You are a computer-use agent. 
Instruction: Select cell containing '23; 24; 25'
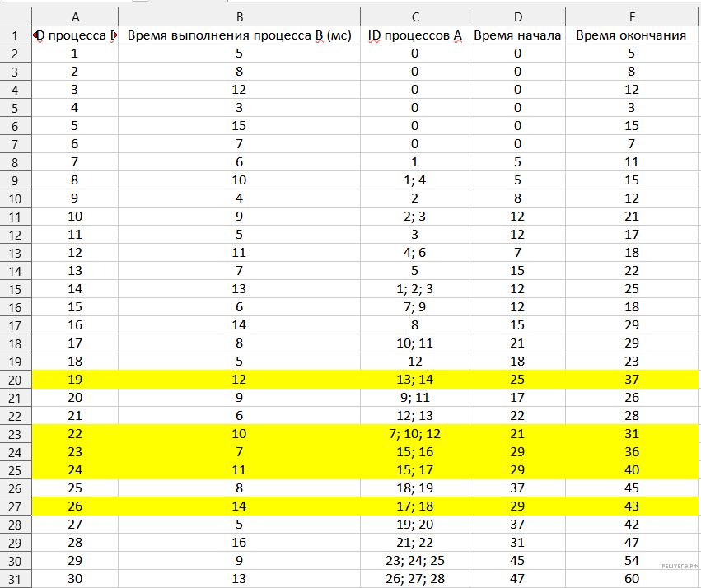tap(414, 560)
